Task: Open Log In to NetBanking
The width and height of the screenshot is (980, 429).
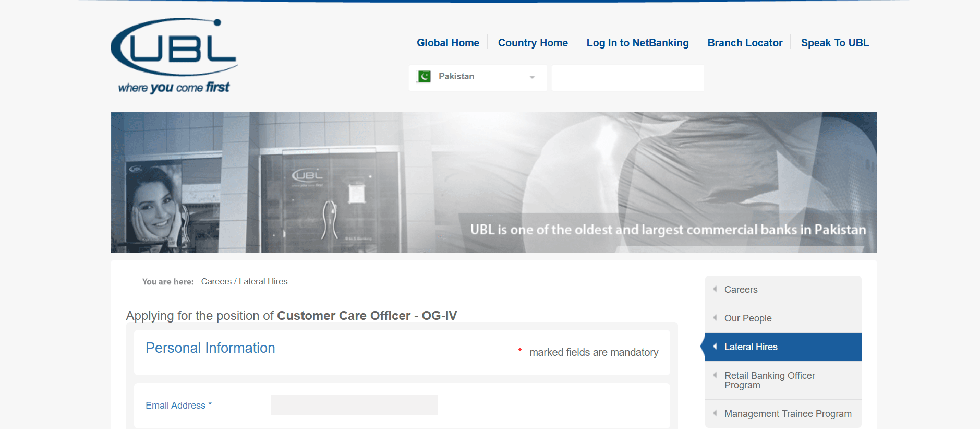Action: point(637,43)
